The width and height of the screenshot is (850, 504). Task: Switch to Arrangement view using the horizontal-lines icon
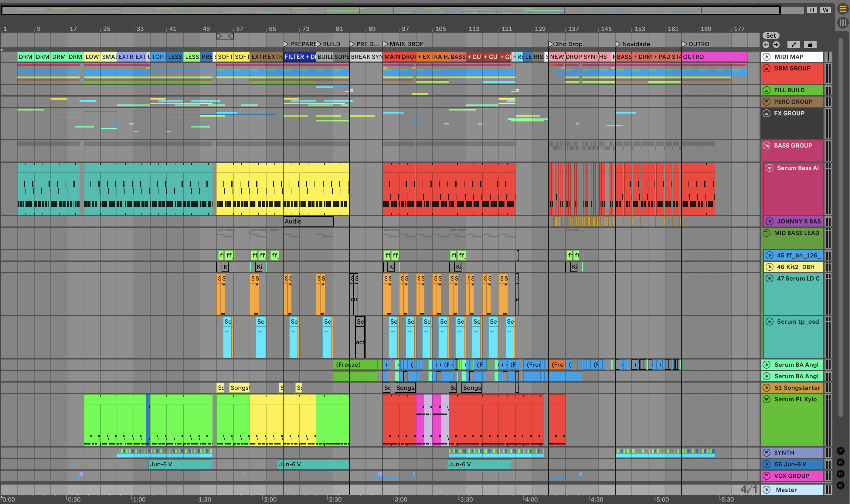click(843, 9)
